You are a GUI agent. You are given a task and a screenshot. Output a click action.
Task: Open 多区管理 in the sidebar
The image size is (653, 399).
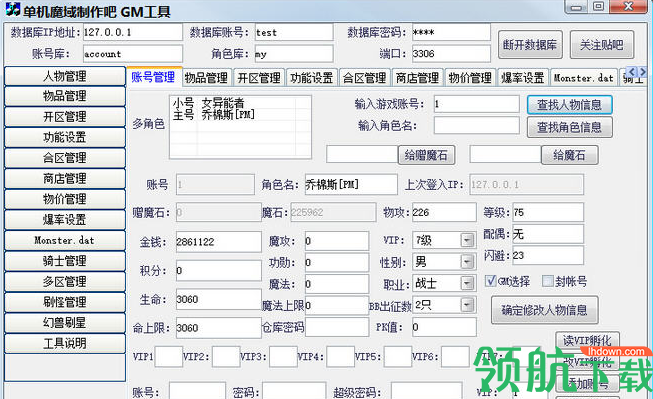pyautogui.click(x=65, y=282)
